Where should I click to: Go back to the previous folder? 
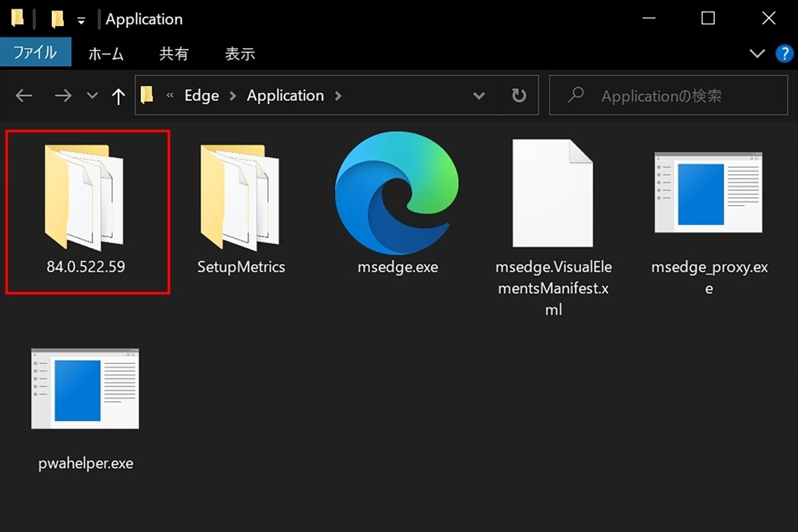coord(24,96)
